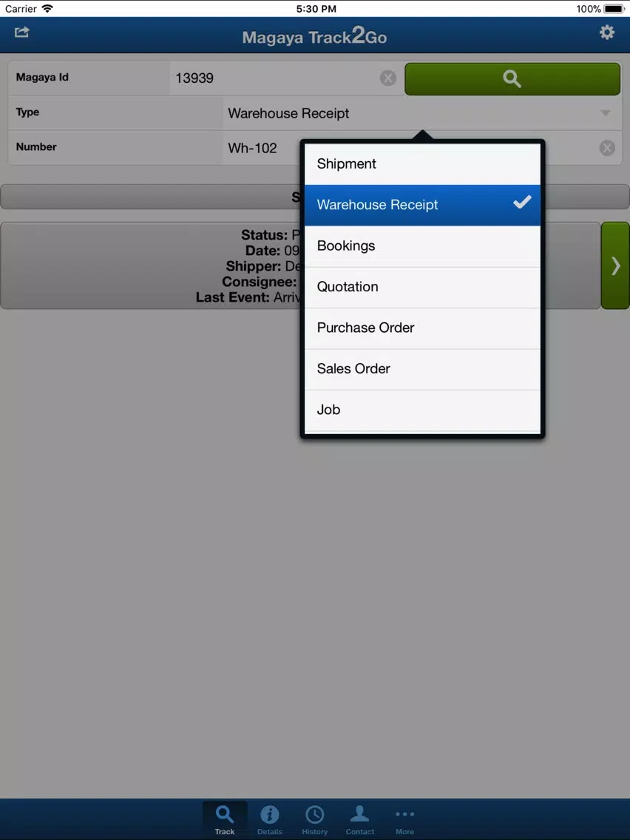Open the Contact tab
Viewport: 630px width, 840px height.
click(359, 819)
